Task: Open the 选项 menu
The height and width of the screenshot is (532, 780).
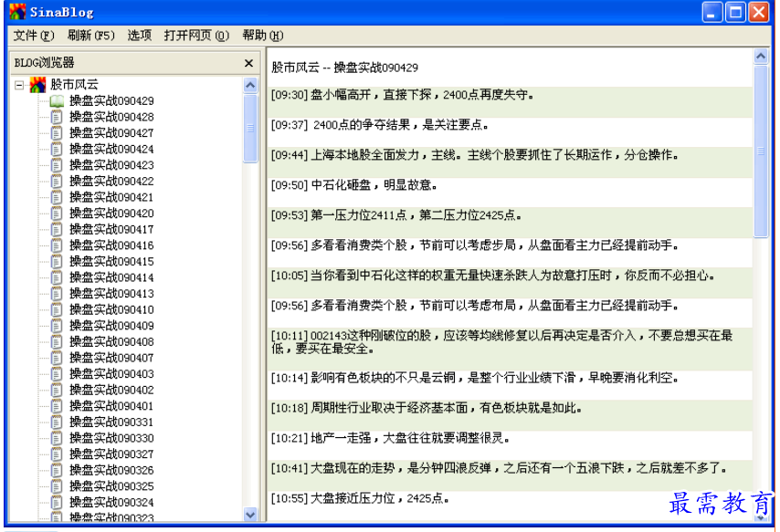Action: pos(139,36)
